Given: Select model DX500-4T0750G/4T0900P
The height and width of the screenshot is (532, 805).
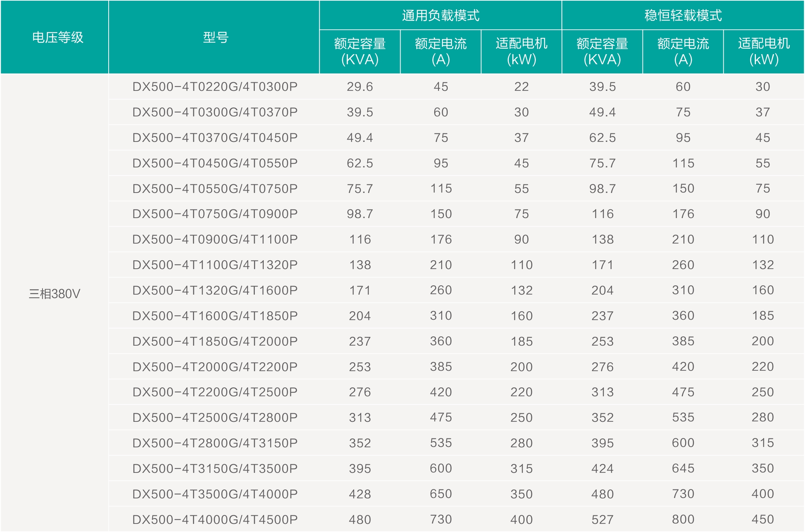Looking at the screenshot, I should pos(215,214).
